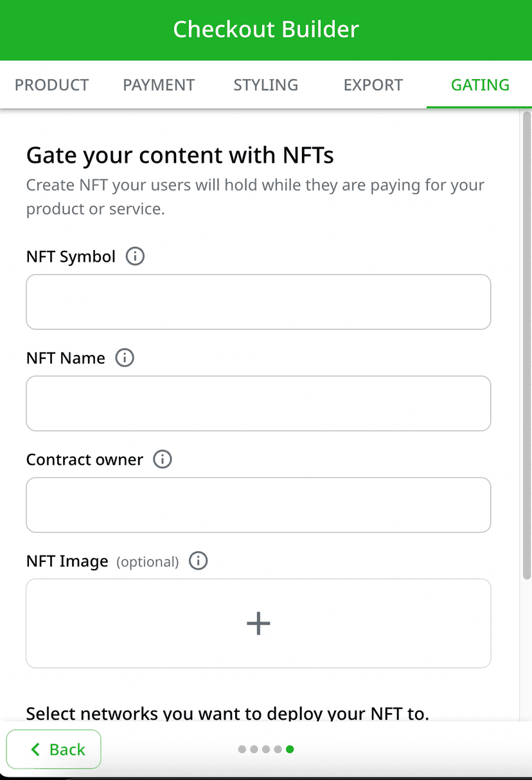View NFT Symbol info tooltip icon
This screenshot has width=532, height=780.
click(x=134, y=256)
